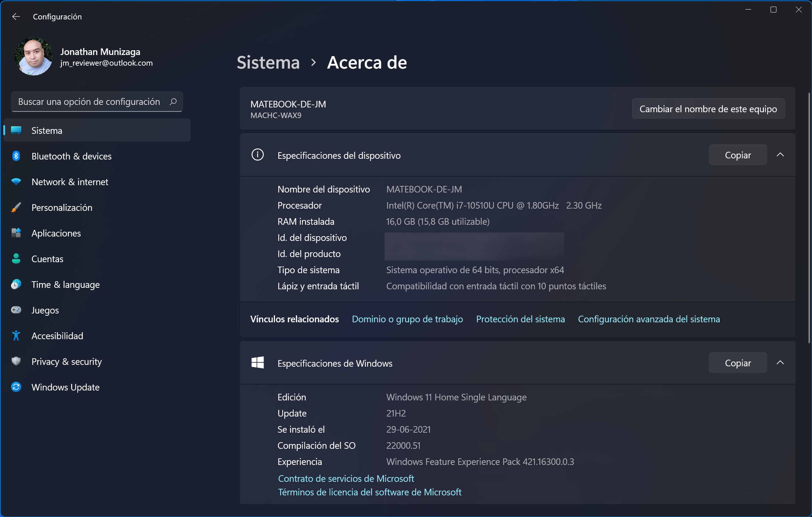
Task: Click the Windows Update sync icon
Action: click(x=16, y=387)
